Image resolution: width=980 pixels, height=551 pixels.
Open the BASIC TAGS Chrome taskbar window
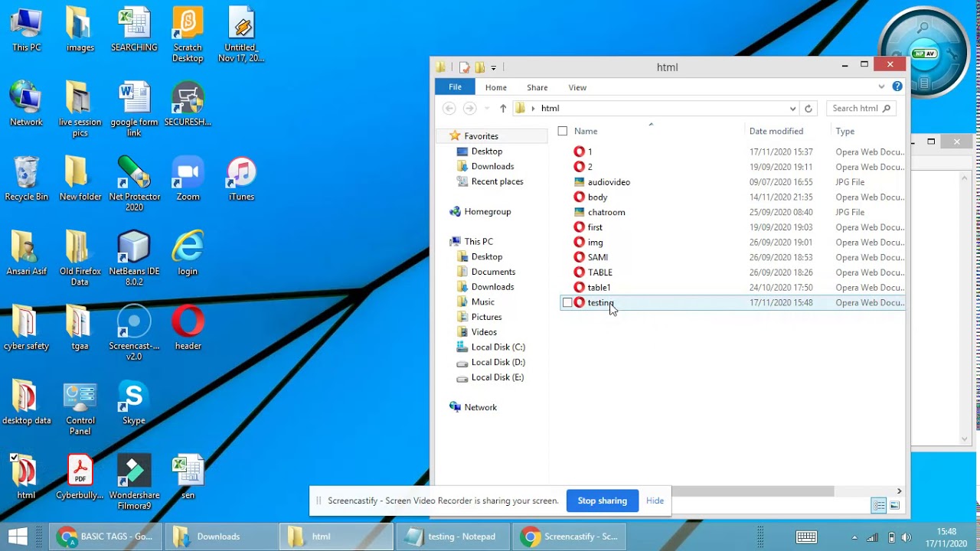[x=106, y=536]
